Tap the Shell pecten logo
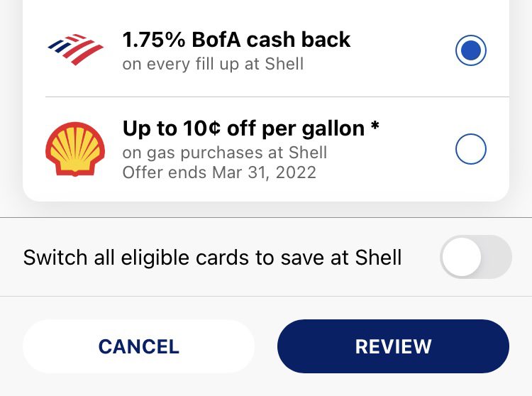The height and width of the screenshot is (396, 532). coord(75,149)
